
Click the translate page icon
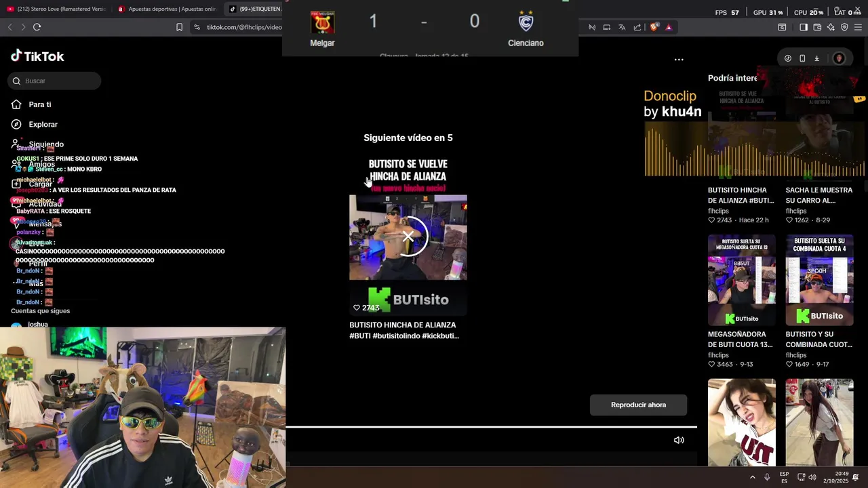pyautogui.click(x=622, y=27)
